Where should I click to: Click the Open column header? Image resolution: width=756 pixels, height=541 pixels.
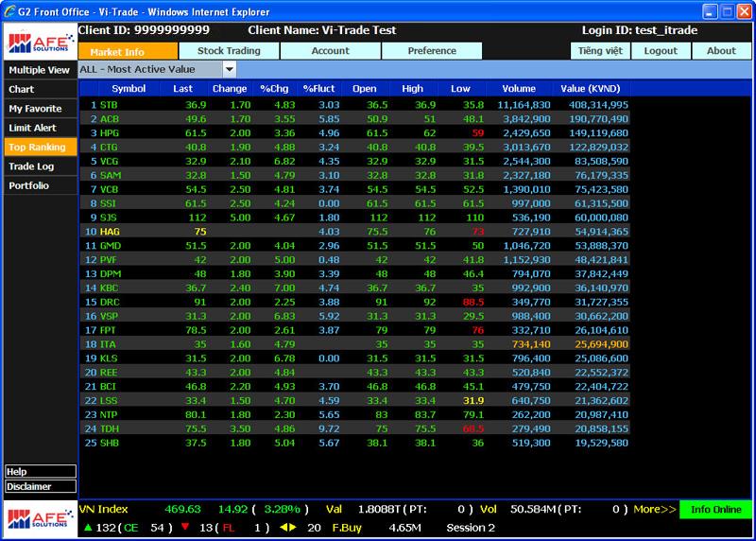pos(365,89)
